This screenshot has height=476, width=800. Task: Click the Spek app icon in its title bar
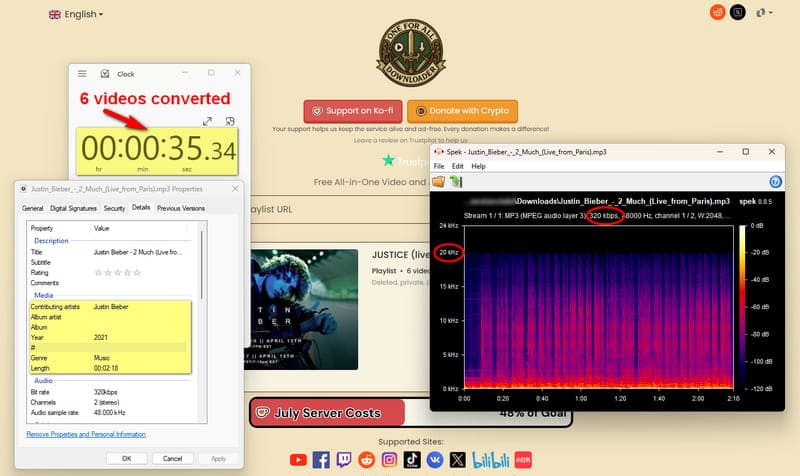point(438,152)
